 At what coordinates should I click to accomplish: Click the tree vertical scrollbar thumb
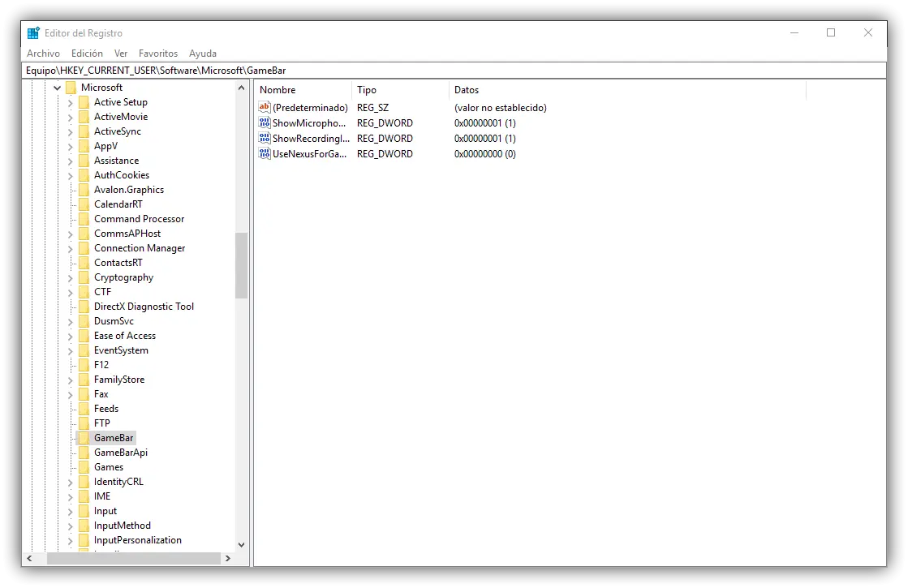point(242,266)
